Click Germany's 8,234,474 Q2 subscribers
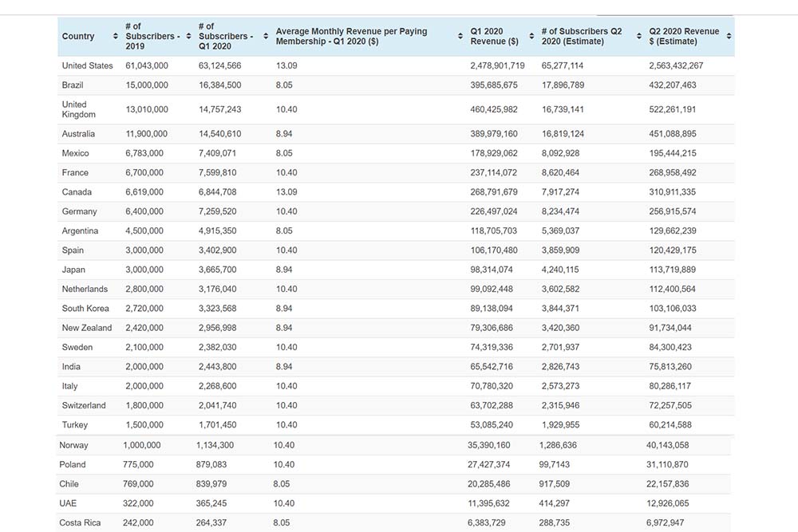 point(560,211)
